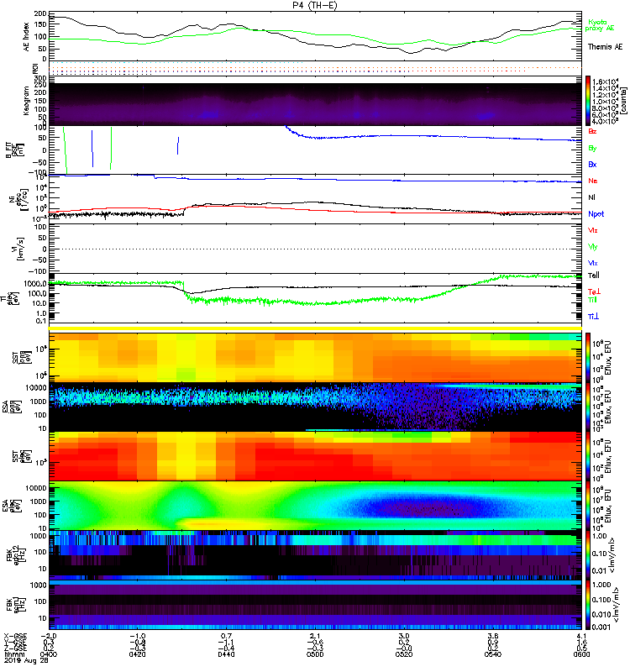Click the ESA ions Eflux color bar
Screen dimensions: 630x672
tap(588, 407)
